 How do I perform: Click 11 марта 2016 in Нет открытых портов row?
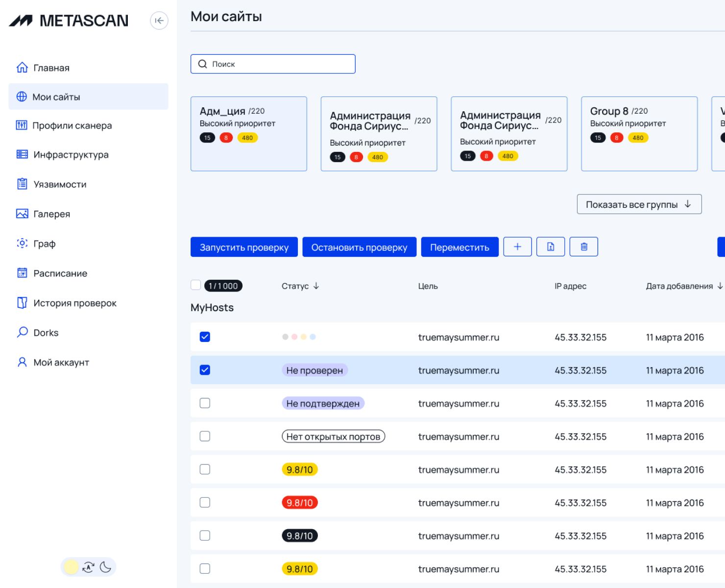pyautogui.click(x=675, y=437)
